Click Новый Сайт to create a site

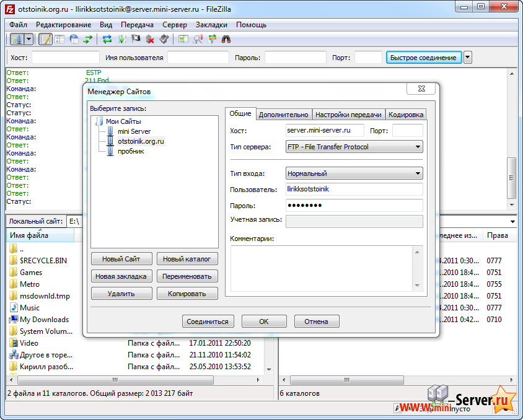(121, 258)
